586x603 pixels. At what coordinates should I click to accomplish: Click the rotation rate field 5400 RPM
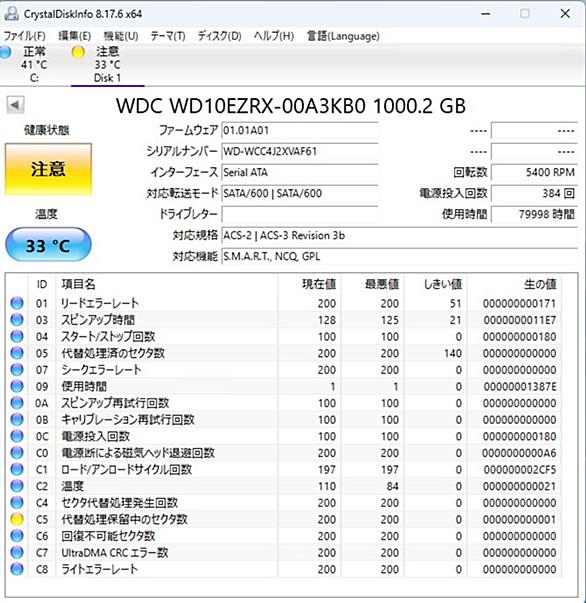(x=534, y=172)
